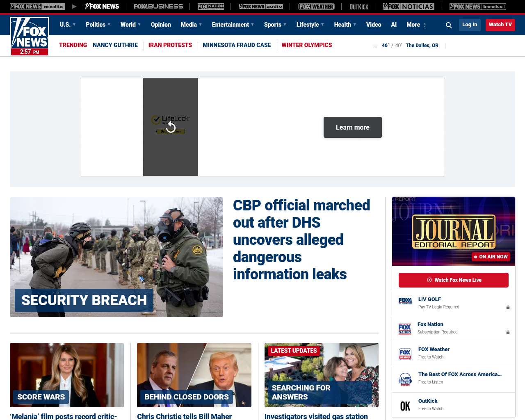Open the Score Wars Melania thumbnail
The width and height of the screenshot is (525, 420).
[67, 375]
